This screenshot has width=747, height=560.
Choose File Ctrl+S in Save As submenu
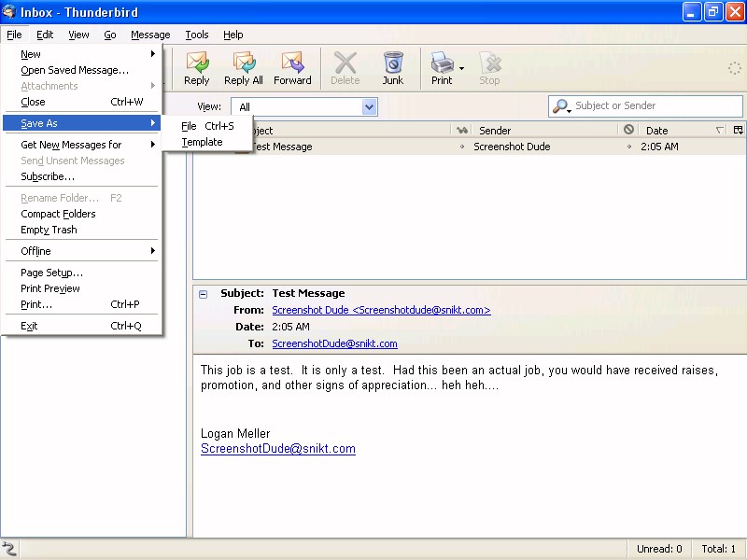tap(207, 126)
